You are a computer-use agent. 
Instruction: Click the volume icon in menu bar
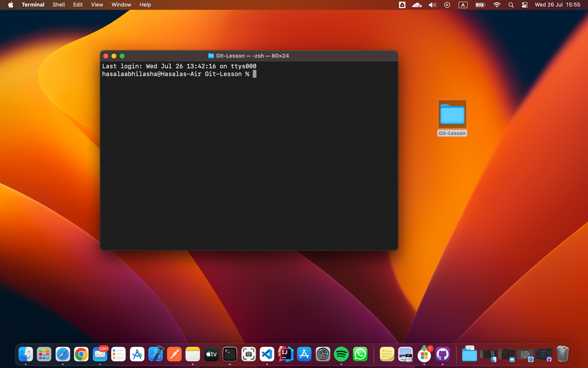pos(432,5)
